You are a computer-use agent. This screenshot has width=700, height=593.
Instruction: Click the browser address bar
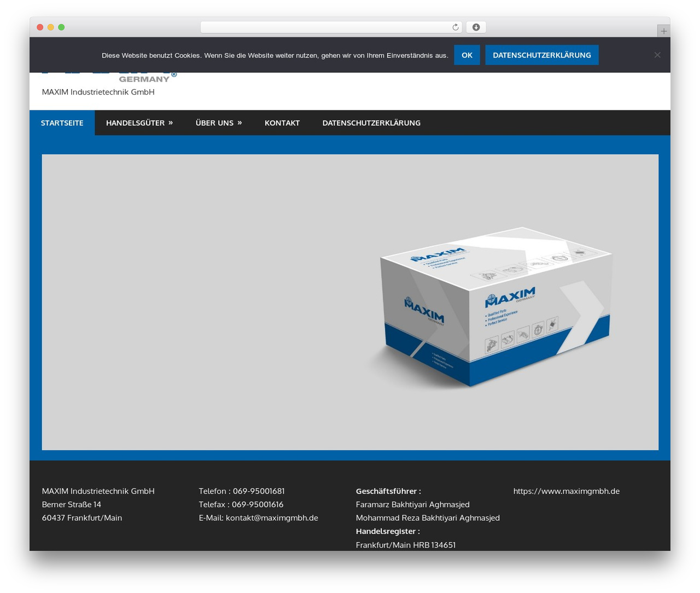[x=331, y=27]
